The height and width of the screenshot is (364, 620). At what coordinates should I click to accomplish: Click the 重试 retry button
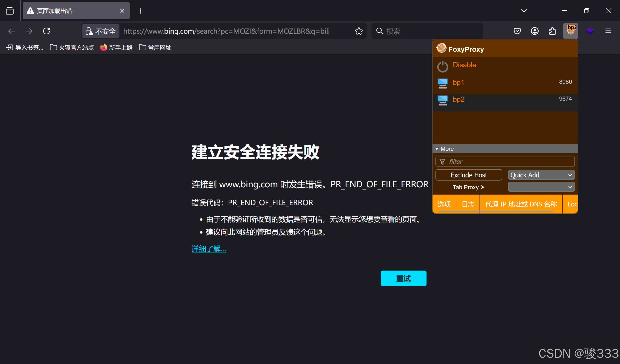tap(403, 278)
